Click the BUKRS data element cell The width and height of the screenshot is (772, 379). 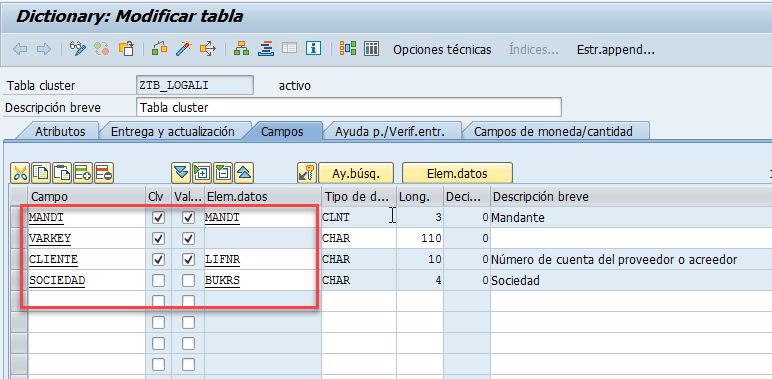[262, 281]
